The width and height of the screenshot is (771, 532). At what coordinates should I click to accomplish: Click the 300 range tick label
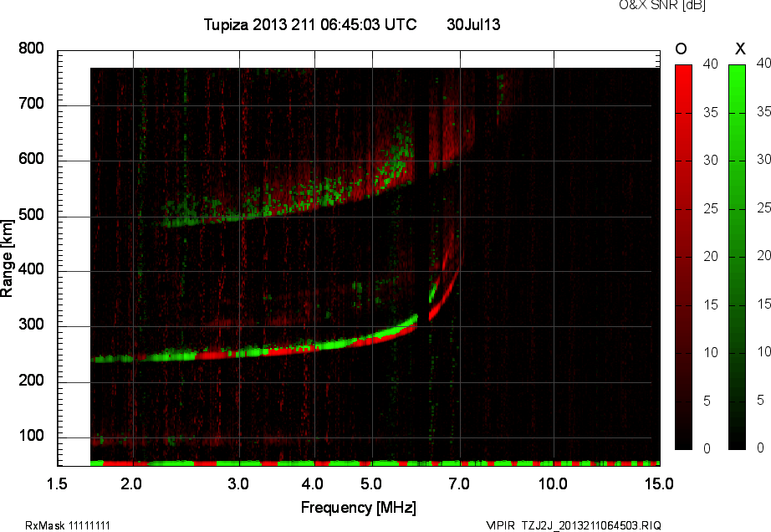point(31,325)
